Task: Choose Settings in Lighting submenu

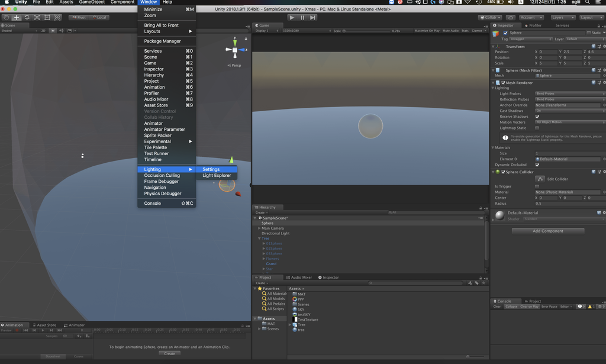Action: click(x=217, y=169)
